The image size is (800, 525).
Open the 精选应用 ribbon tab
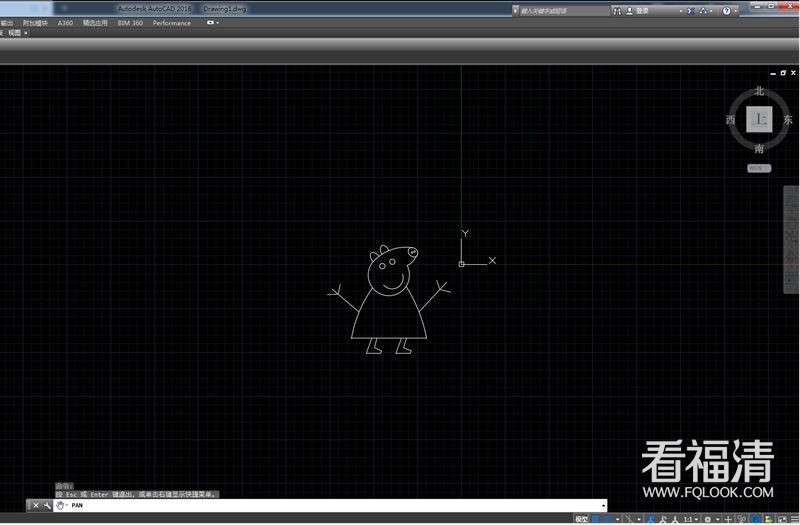(95, 23)
